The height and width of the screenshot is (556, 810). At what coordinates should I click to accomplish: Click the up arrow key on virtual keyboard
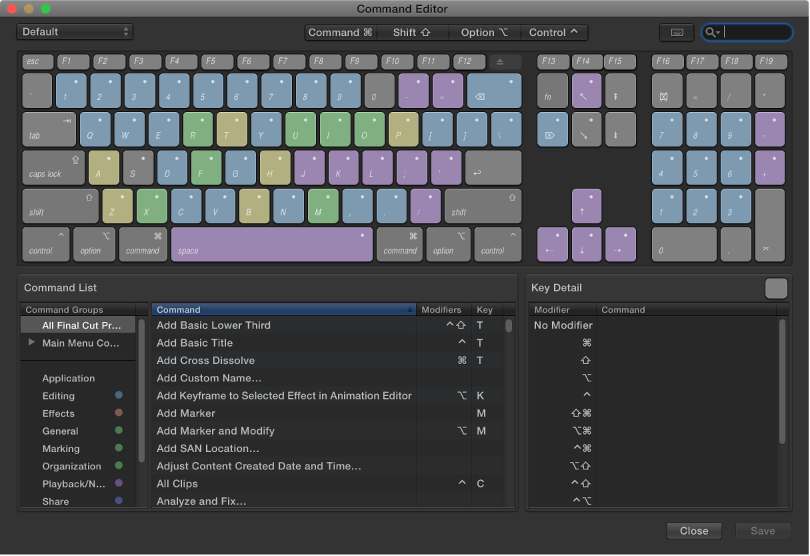586,206
